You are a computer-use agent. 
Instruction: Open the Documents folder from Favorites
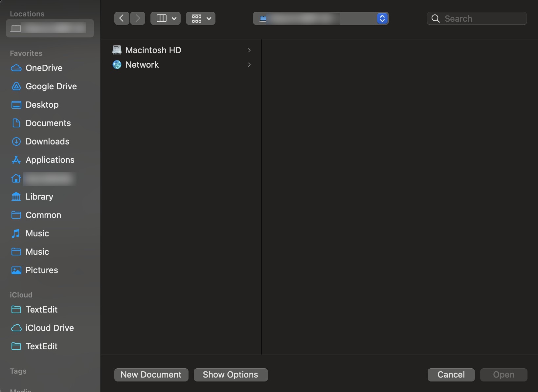click(48, 123)
